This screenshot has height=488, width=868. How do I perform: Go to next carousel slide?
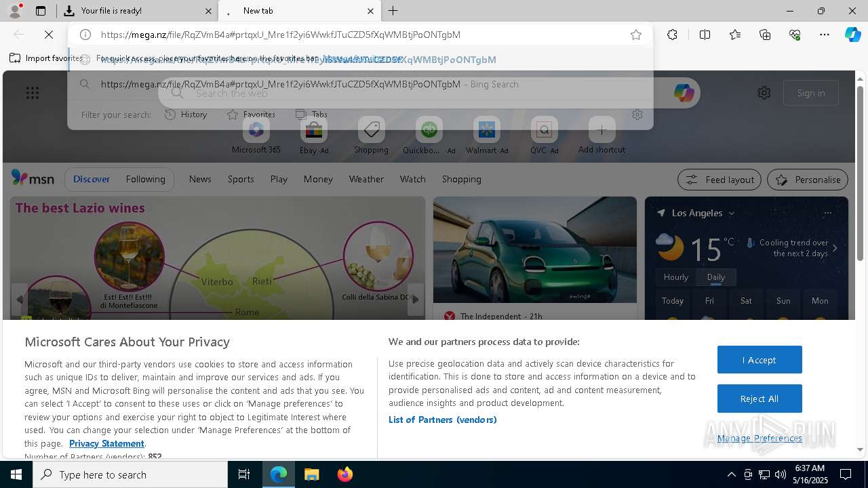click(x=416, y=300)
